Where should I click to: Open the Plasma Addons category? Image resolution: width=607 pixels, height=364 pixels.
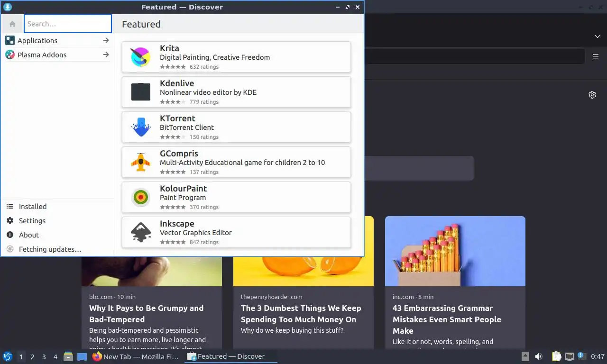pos(57,55)
